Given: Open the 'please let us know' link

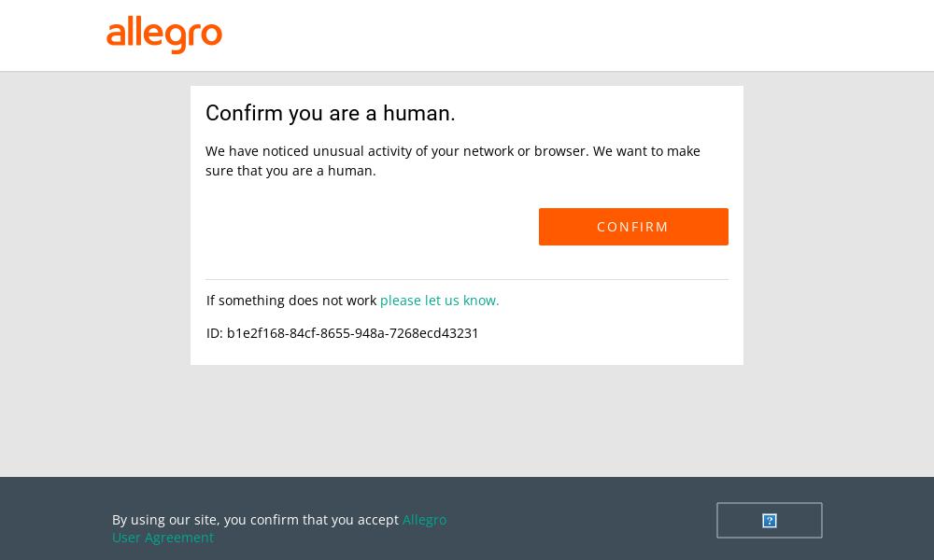Looking at the screenshot, I should 439,301.
